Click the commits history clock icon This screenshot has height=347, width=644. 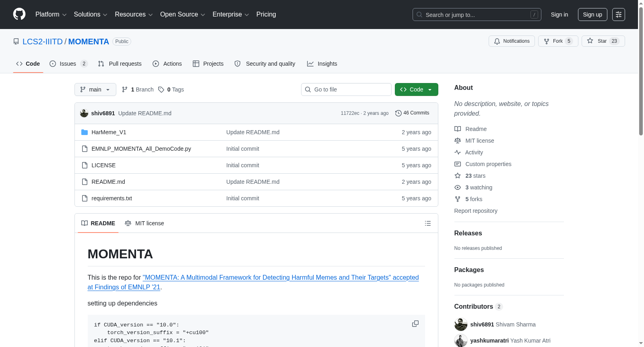coord(398,113)
